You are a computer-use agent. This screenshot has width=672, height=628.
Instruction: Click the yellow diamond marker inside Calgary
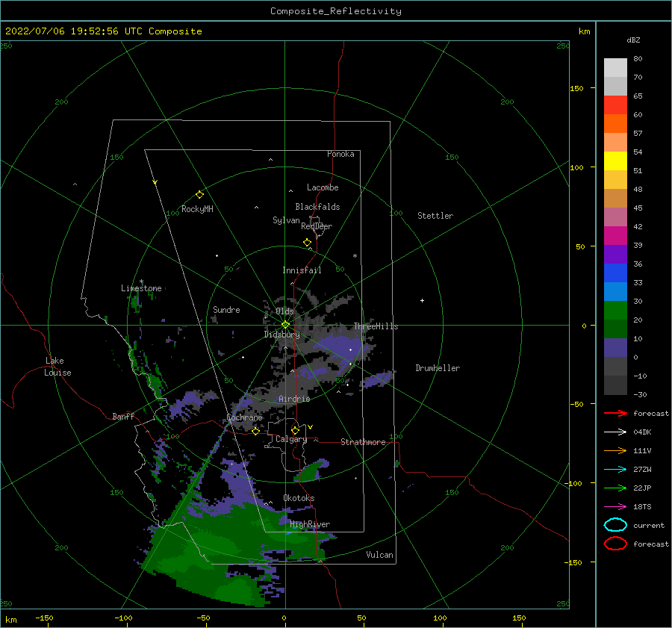[295, 430]
